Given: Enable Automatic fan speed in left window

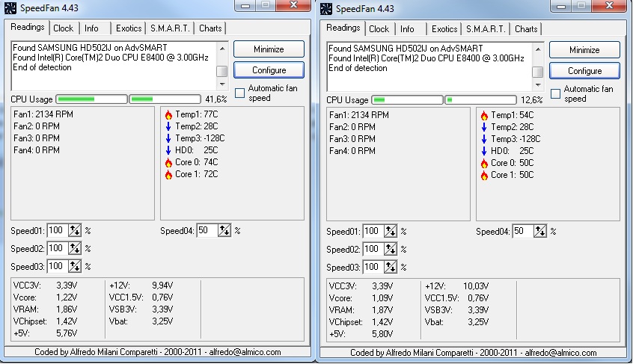Looking at the screenshot, I should point(239,93).
